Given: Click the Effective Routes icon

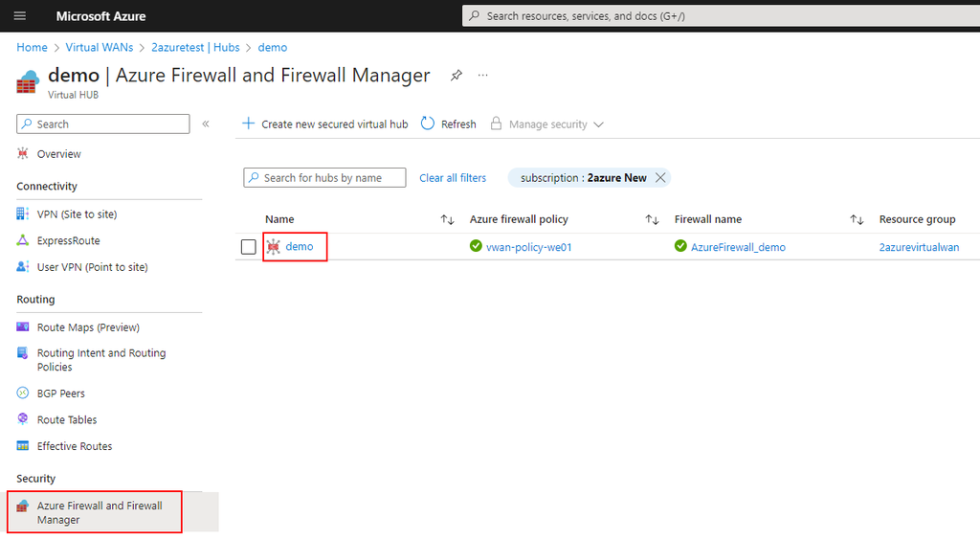Looking at the screenshot, I should pos(23,445).
